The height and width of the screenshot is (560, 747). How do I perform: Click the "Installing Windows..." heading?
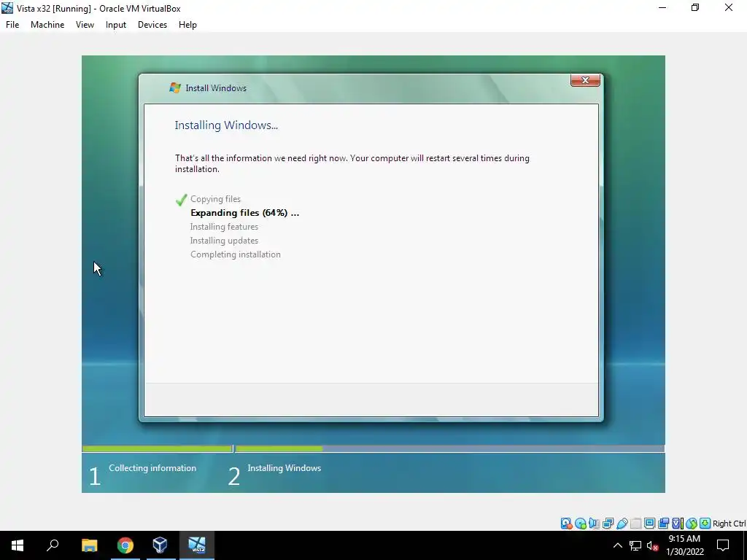click(226, 125)
